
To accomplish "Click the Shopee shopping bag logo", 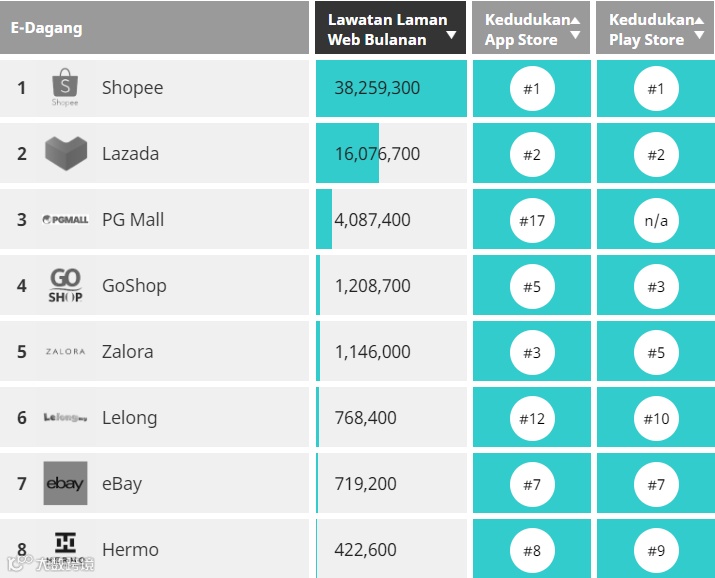I will (65, 88).
